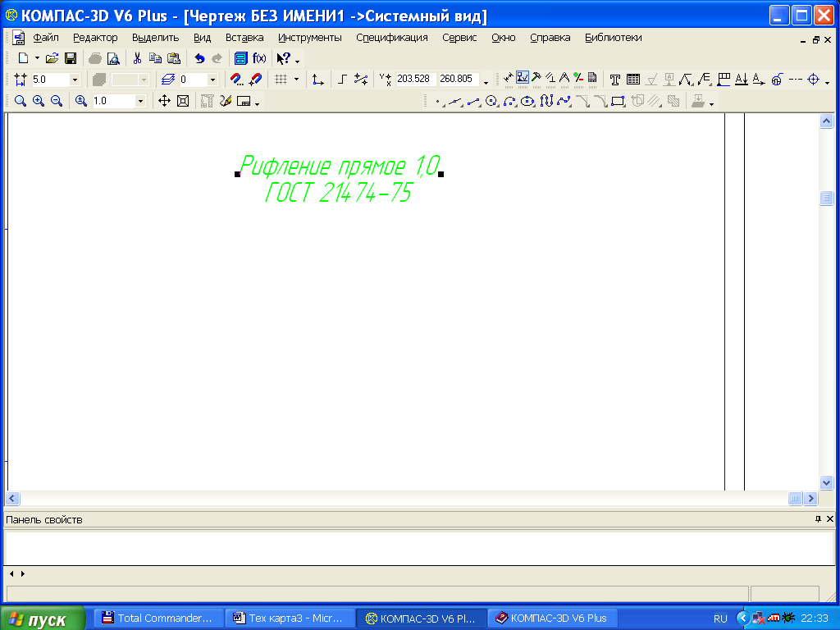Select the Point drawing tool
Screen dimensions: 840x630
point(438,101)
